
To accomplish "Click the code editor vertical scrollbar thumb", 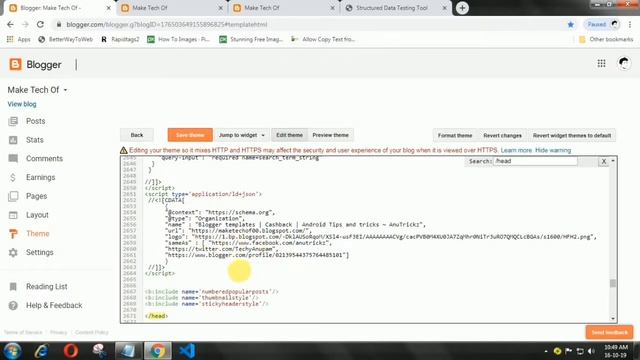I will [x=613, y=283].
